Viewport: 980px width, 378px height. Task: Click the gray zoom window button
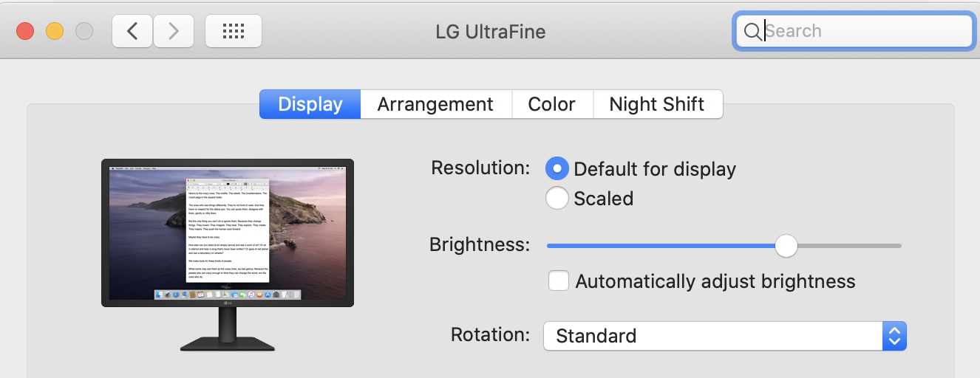84,31
